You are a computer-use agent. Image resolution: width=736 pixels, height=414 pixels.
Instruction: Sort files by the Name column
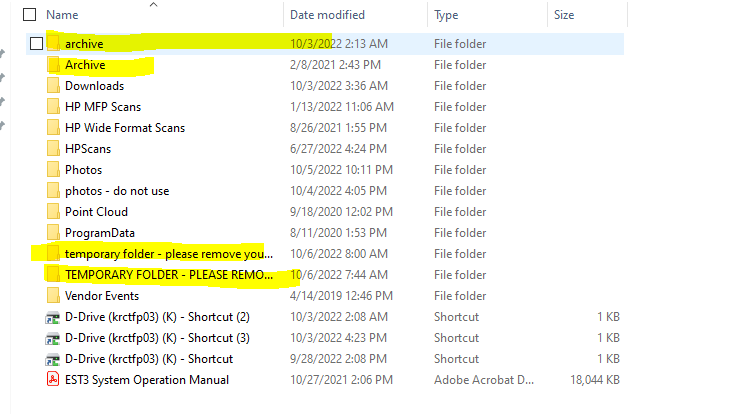tap(63, 15)
